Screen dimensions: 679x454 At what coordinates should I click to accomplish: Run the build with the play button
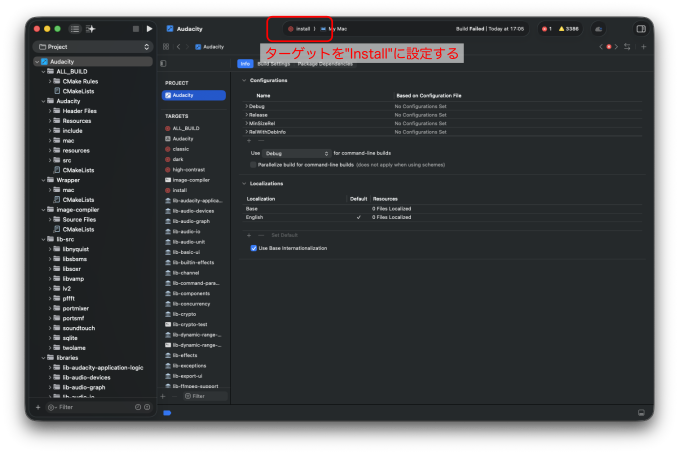(x=149, y=29)
